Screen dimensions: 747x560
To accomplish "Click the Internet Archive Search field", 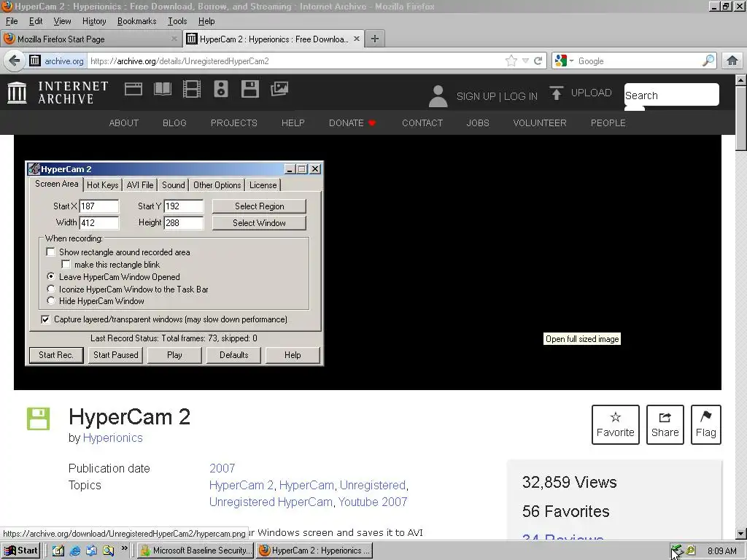I will [671, 95].
